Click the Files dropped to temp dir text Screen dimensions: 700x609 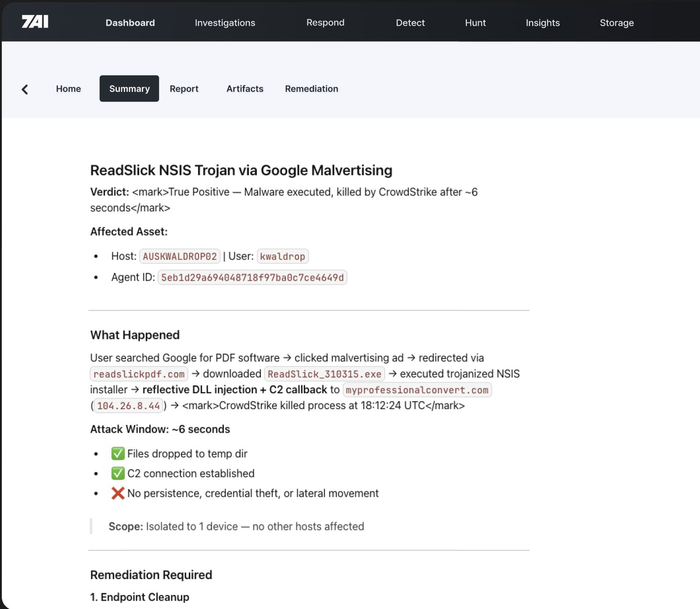coord(187,453)
